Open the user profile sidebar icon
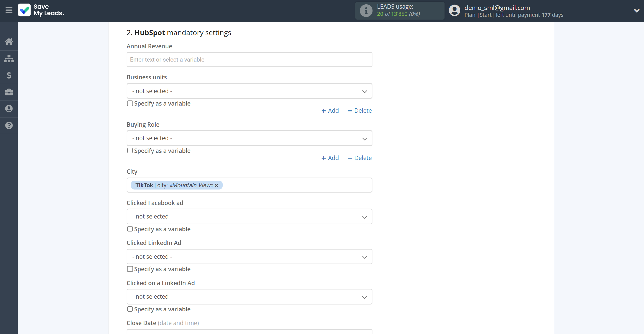644x334 pixels. click(9, 109)
